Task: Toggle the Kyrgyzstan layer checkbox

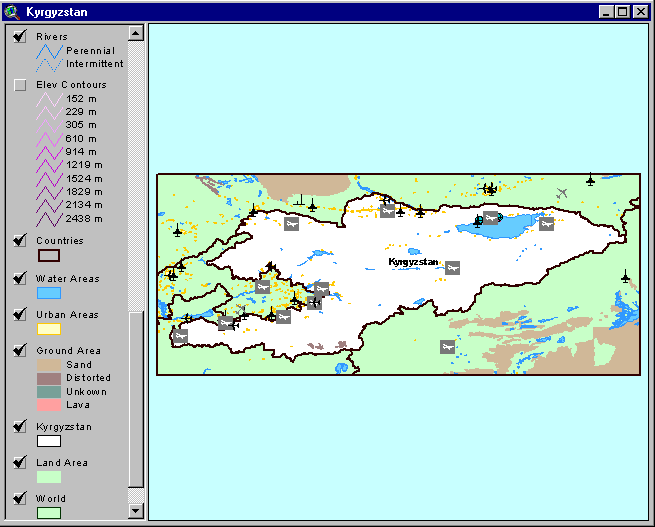Action: point(20,427)
